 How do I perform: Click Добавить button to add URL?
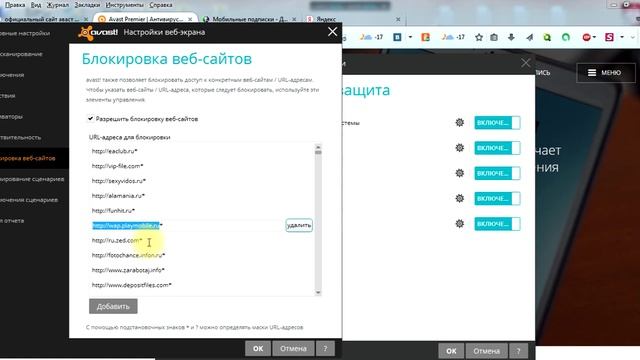(113, 306)
